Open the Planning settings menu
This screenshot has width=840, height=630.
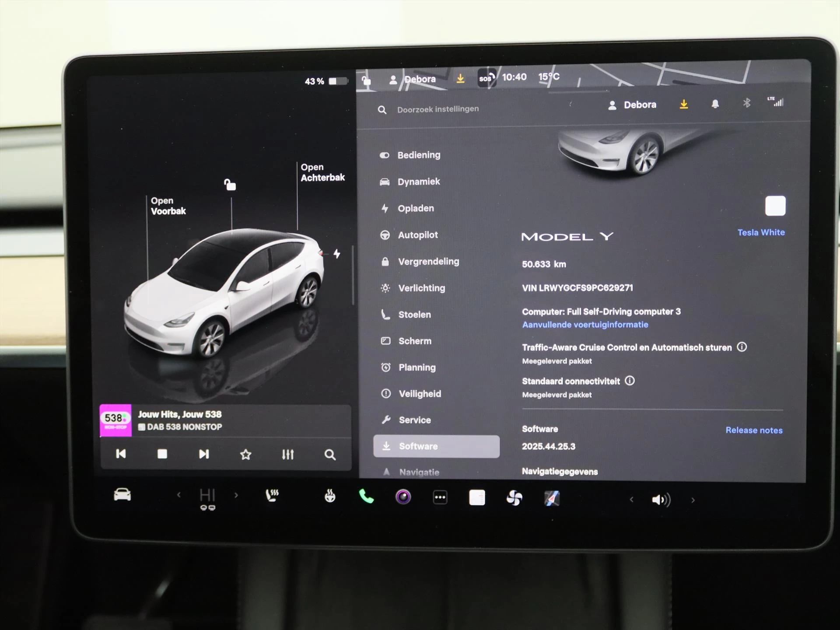408,367
